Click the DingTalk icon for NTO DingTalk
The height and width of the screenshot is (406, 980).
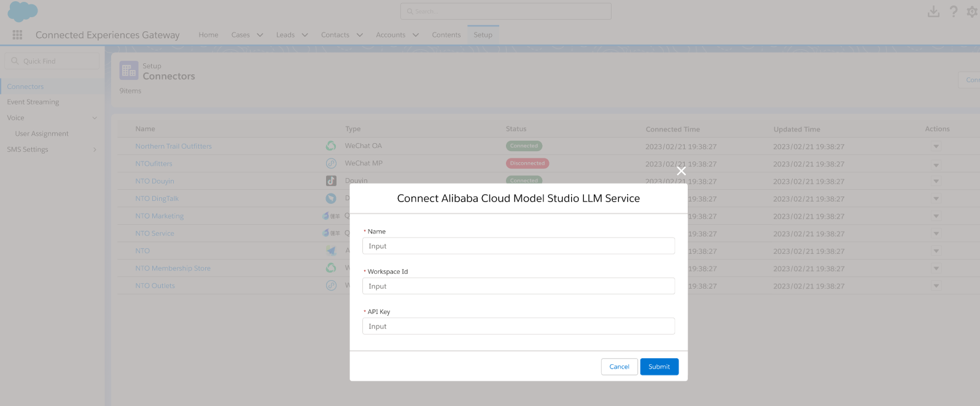pos(331,198)
